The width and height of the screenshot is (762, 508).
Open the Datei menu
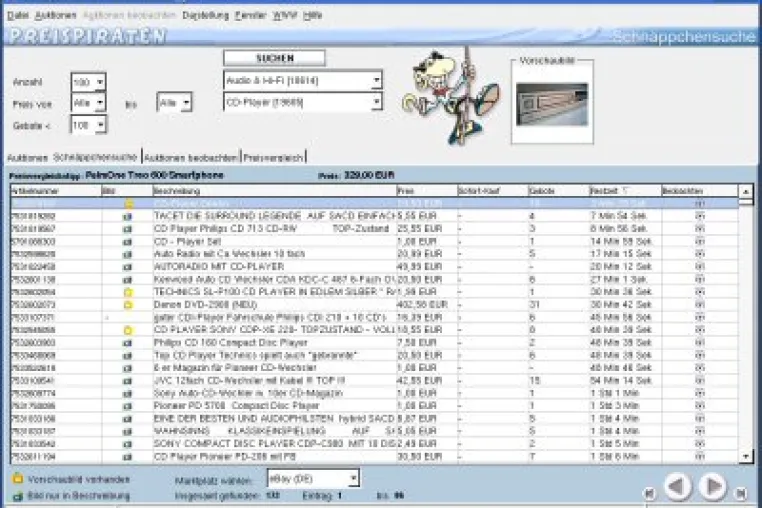tap(18, 16)
